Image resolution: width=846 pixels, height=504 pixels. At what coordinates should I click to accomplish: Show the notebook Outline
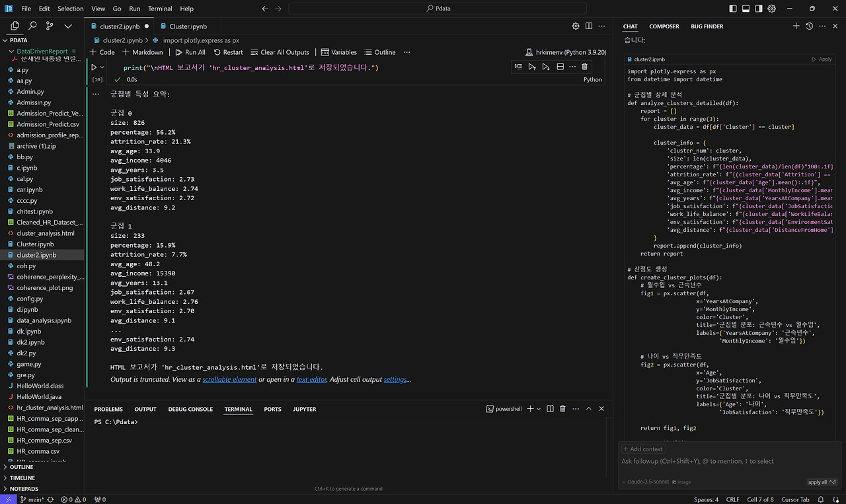point(379,52)
